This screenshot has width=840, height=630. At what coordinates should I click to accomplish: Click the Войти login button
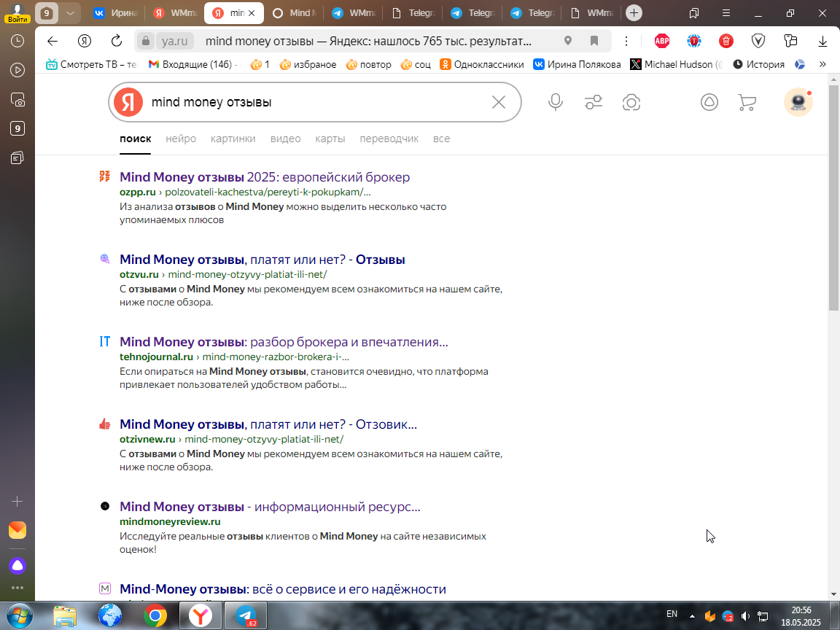[17, 19]
